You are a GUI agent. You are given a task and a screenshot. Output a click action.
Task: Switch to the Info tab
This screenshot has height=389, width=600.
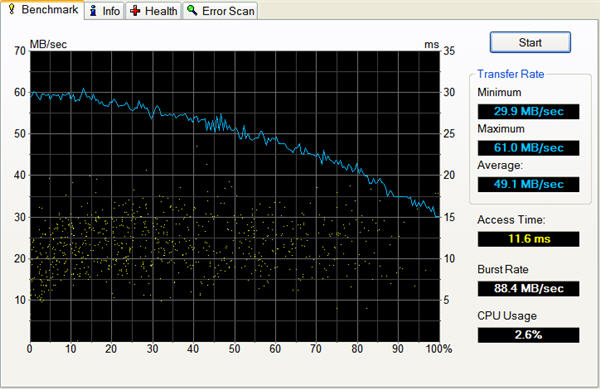coord(104,11)
